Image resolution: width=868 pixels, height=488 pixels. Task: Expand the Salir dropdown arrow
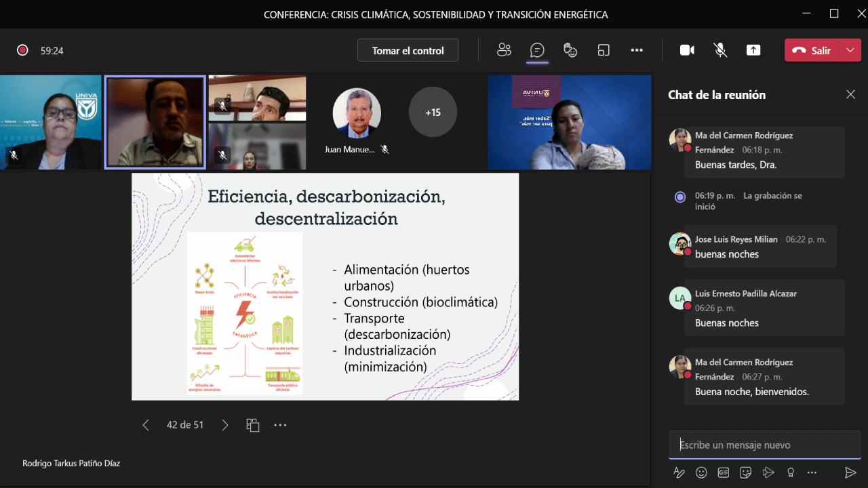[850, 50]
